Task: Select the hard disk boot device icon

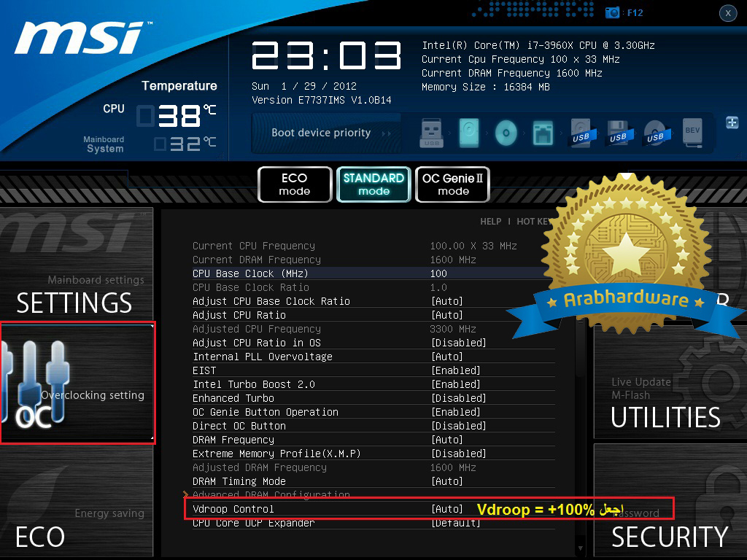Action: tap(469, 133)
